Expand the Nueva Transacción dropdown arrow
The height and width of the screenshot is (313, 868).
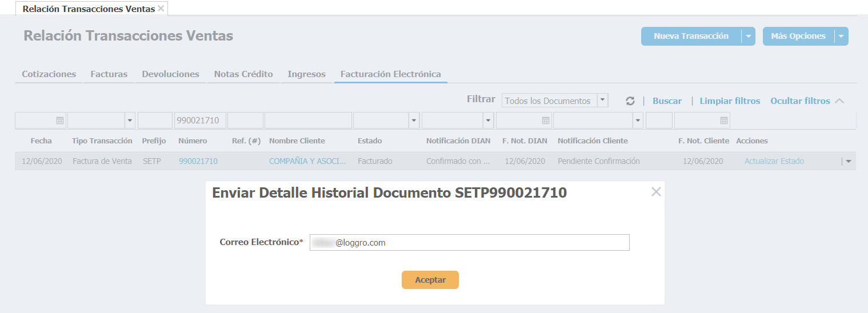[749, 36]
